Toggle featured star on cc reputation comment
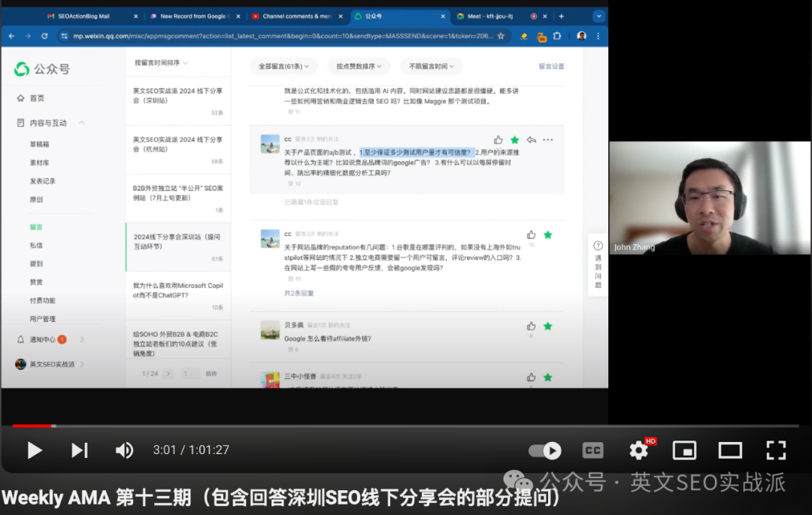Viewport: 812px width, 515px height. 548,235
